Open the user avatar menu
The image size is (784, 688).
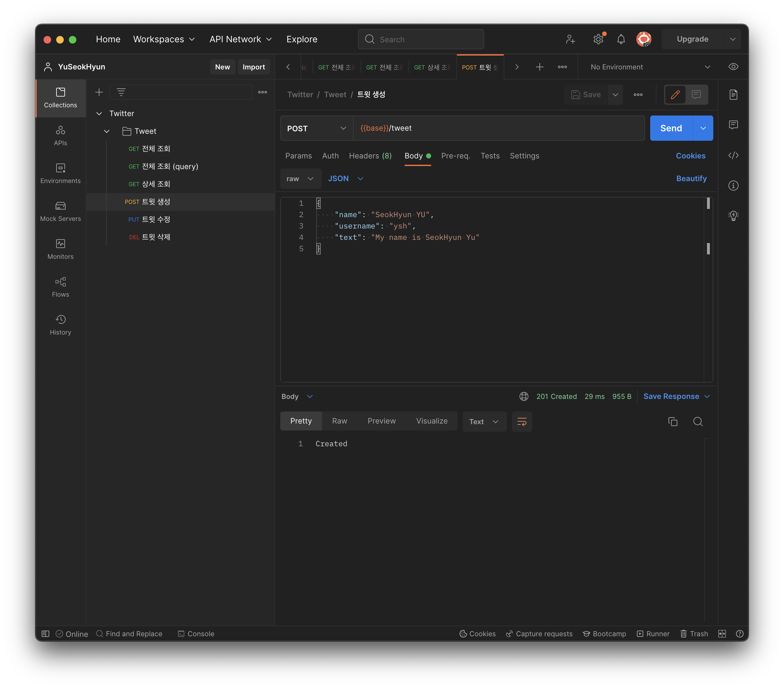644,39
